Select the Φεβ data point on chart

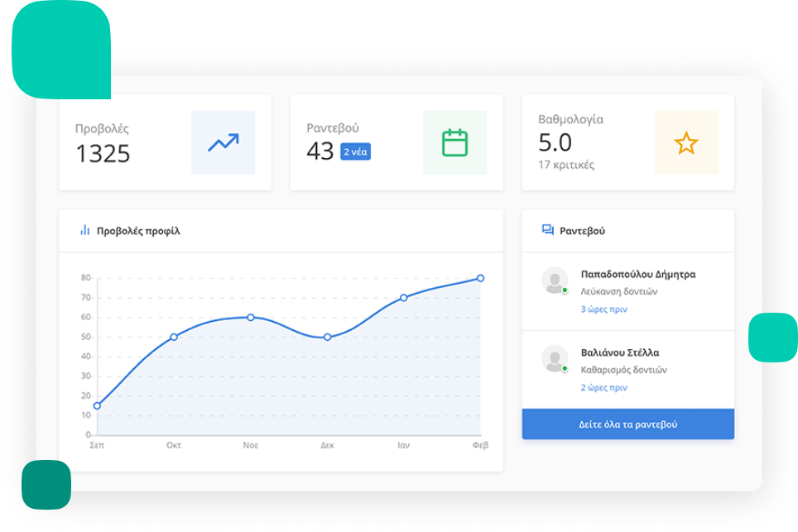coord(480,278)
